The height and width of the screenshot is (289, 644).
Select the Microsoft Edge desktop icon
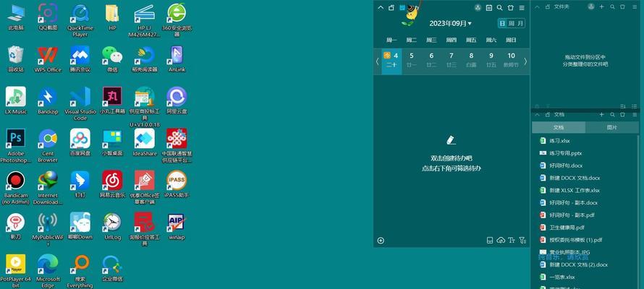tap(48, 271)
